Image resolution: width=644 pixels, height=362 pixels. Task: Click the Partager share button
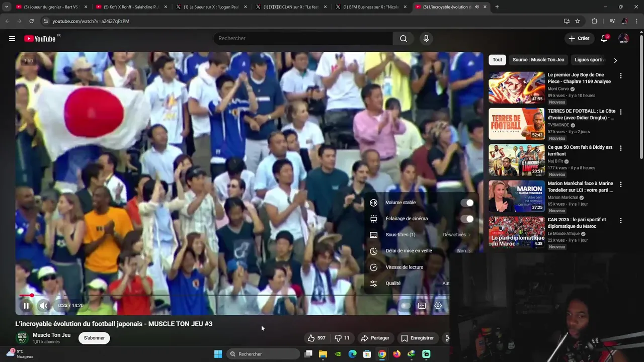click(375, 338)
